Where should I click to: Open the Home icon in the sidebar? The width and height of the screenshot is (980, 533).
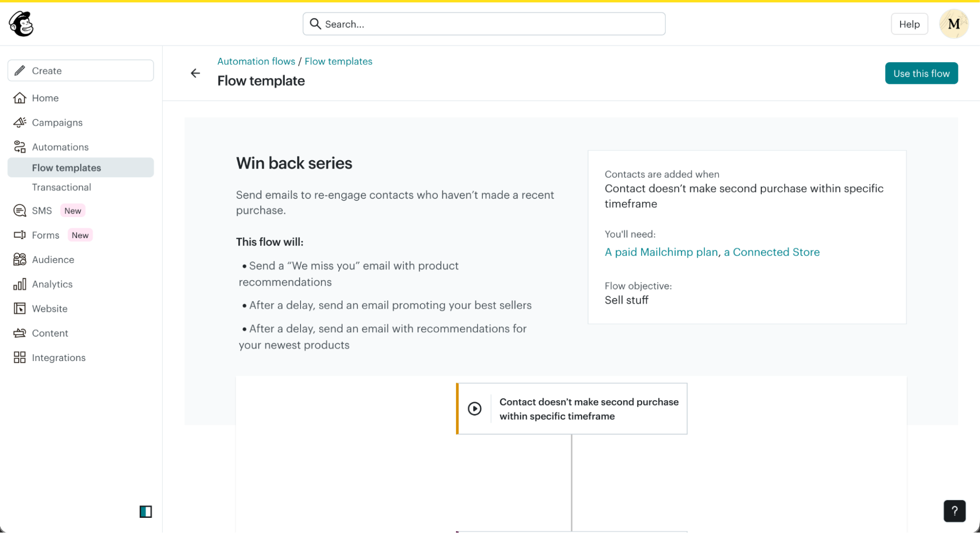pyautogui.click(x=20, y=98)
